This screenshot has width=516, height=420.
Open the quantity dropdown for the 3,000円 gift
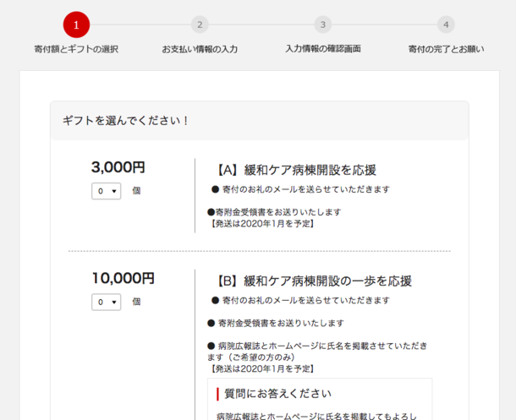[x=106, y=191]
